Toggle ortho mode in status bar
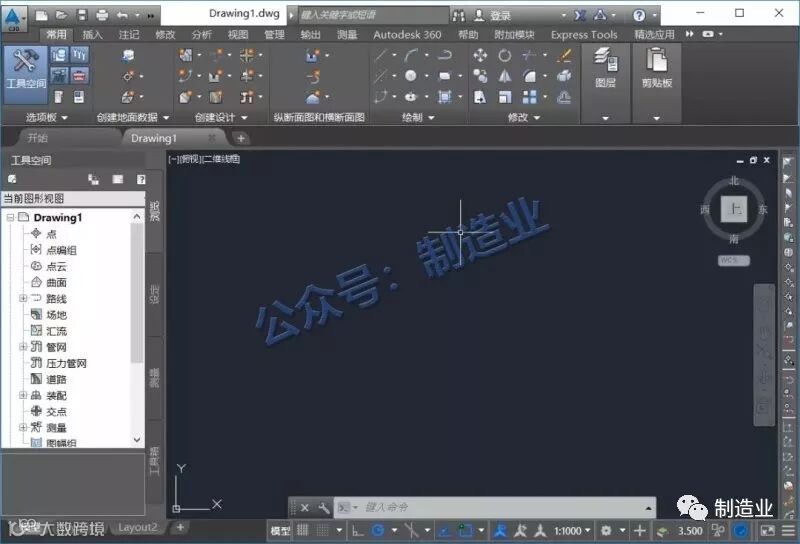The width and height of the screenshot is (800, 544). pos(358,531)
